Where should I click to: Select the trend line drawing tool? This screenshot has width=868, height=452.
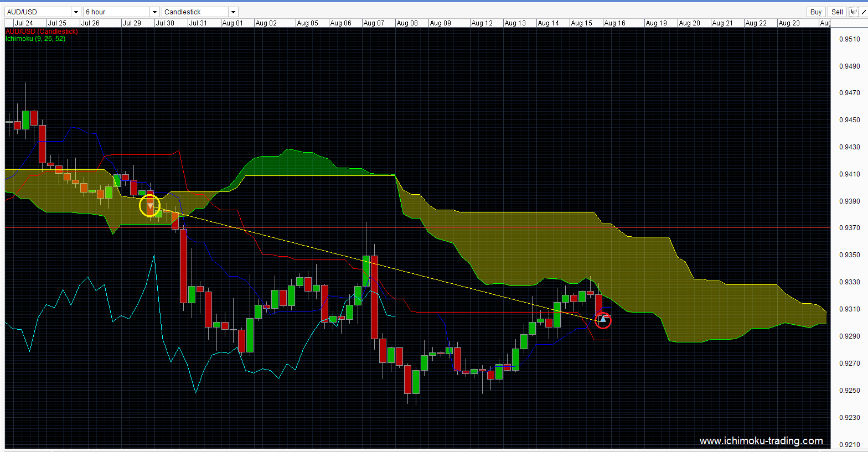[862, 12]
